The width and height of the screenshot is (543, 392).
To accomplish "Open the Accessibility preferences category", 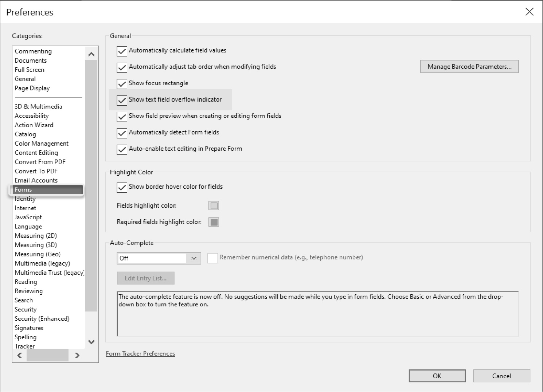I will tap(32, 116).
